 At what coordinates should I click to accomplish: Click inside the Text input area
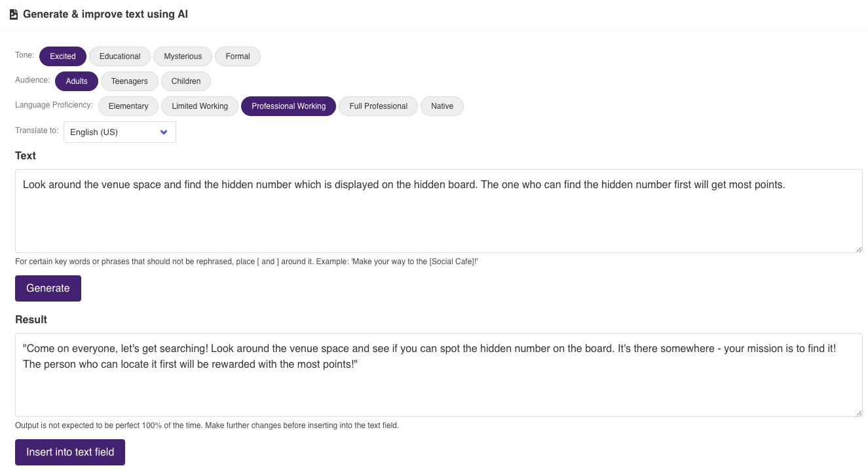coord(439,211)
